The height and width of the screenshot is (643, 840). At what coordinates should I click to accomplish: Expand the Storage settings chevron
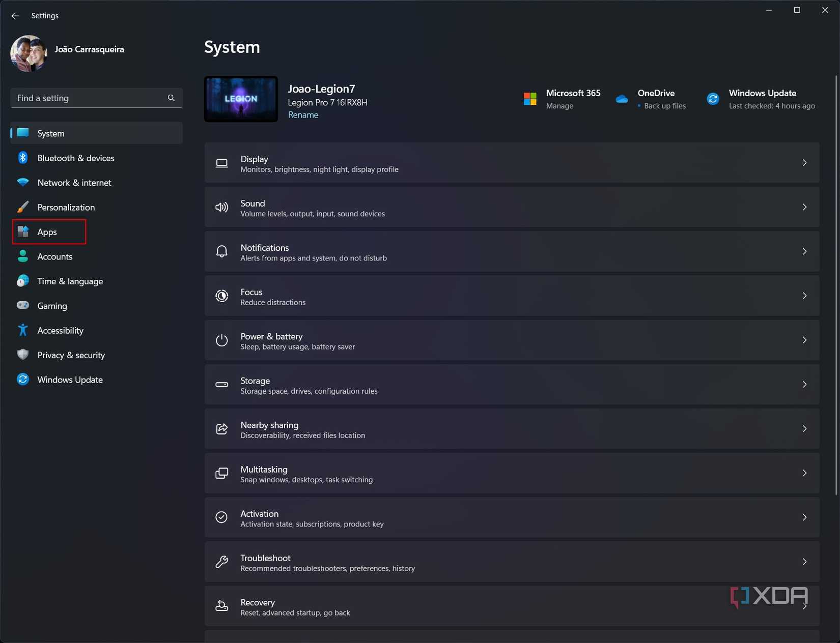click(804, 384)
